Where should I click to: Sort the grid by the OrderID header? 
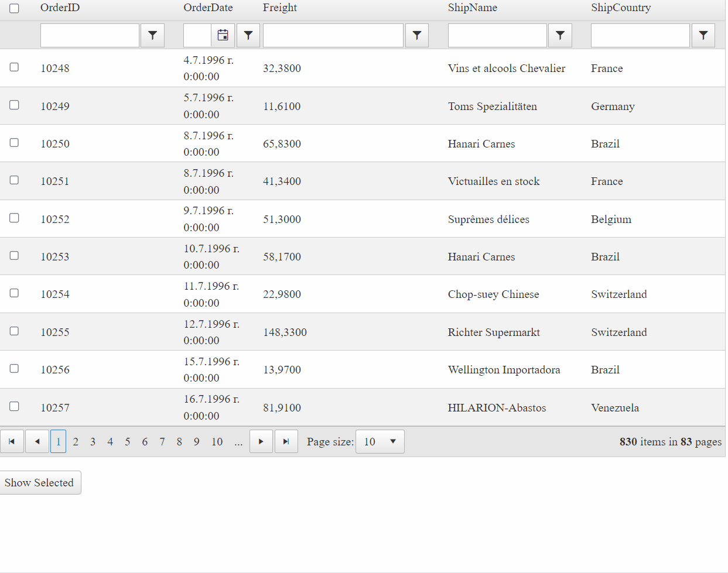point(60,8)
